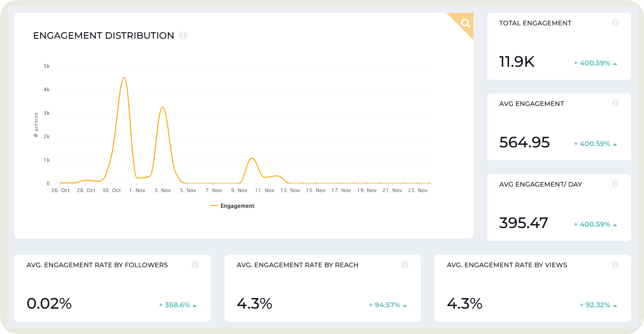Click the triangle next to +92.32% on Views card
Viewport: 644px width, 334px height.
[614, 305]
